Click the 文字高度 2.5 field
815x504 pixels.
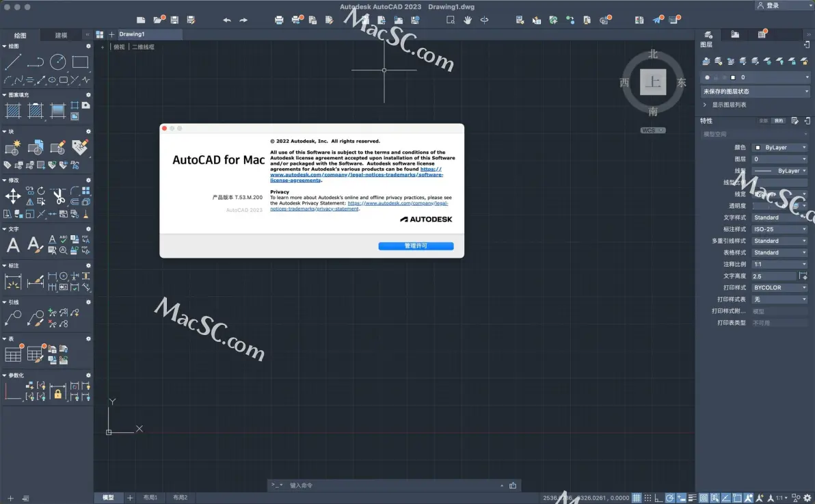pos(774,276)
